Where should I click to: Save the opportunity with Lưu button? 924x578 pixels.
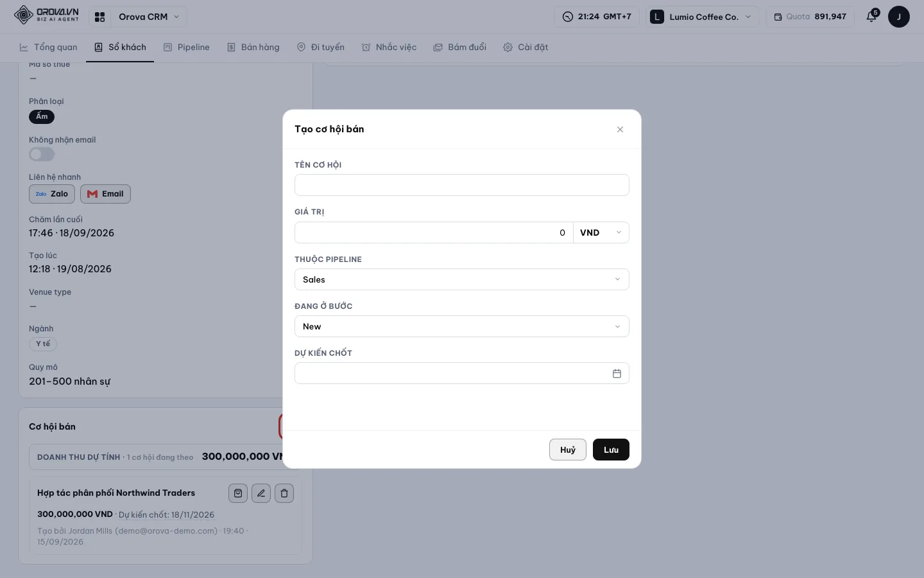click(611, 450)
